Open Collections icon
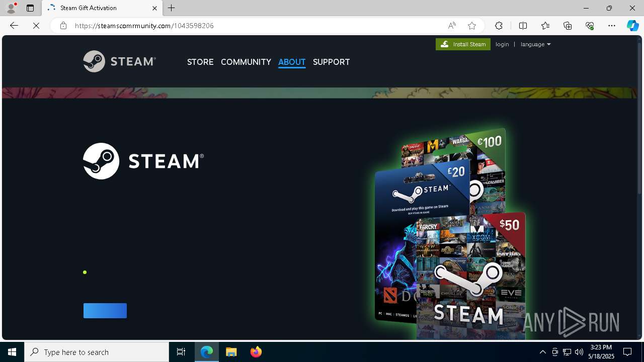644x362 pixels. [x=568, y=26]
